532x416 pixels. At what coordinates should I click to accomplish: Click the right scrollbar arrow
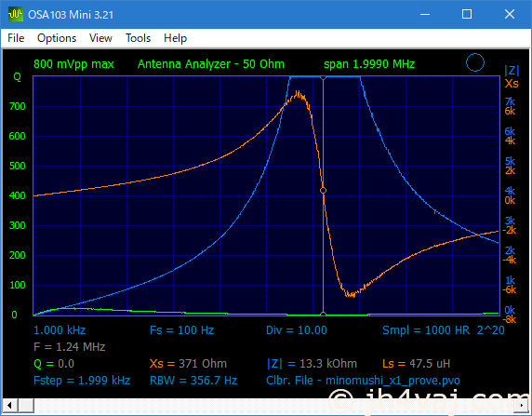(x=522, y=405)
